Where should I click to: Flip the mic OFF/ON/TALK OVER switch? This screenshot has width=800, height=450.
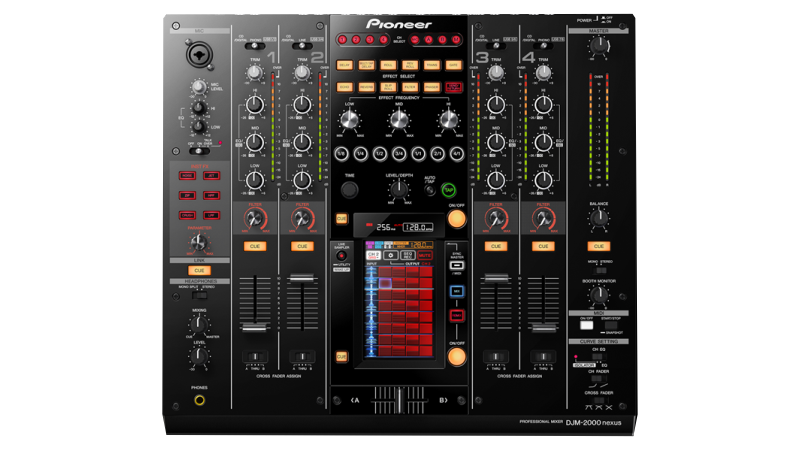(199, 151)
